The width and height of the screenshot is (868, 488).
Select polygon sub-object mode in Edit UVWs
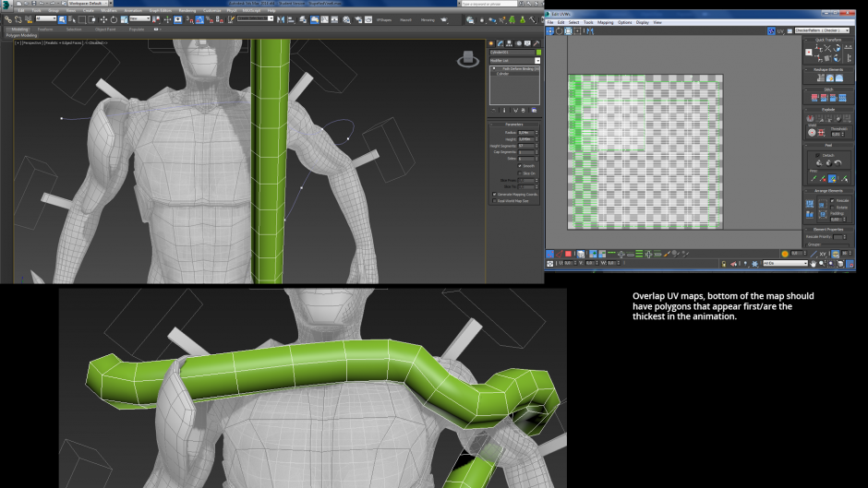point(568,254)
